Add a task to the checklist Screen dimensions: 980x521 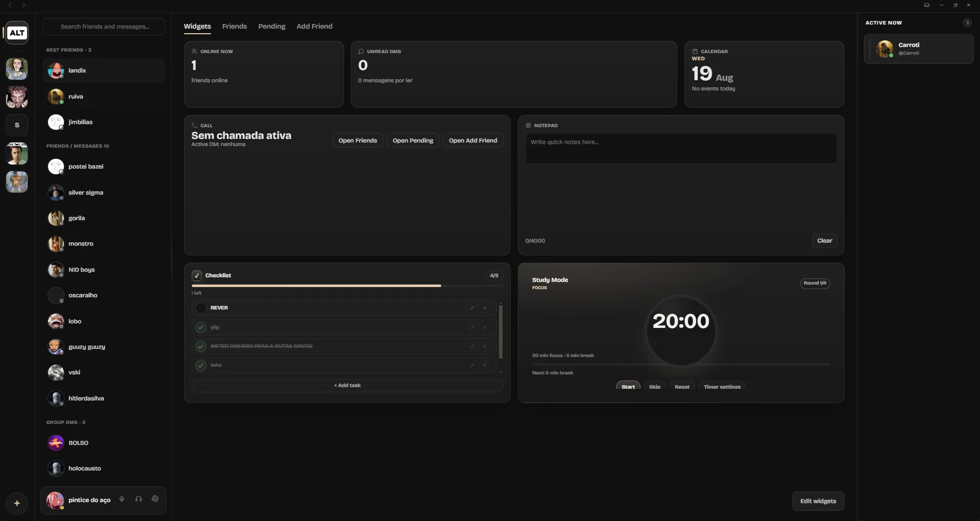(x=348, y=386)
